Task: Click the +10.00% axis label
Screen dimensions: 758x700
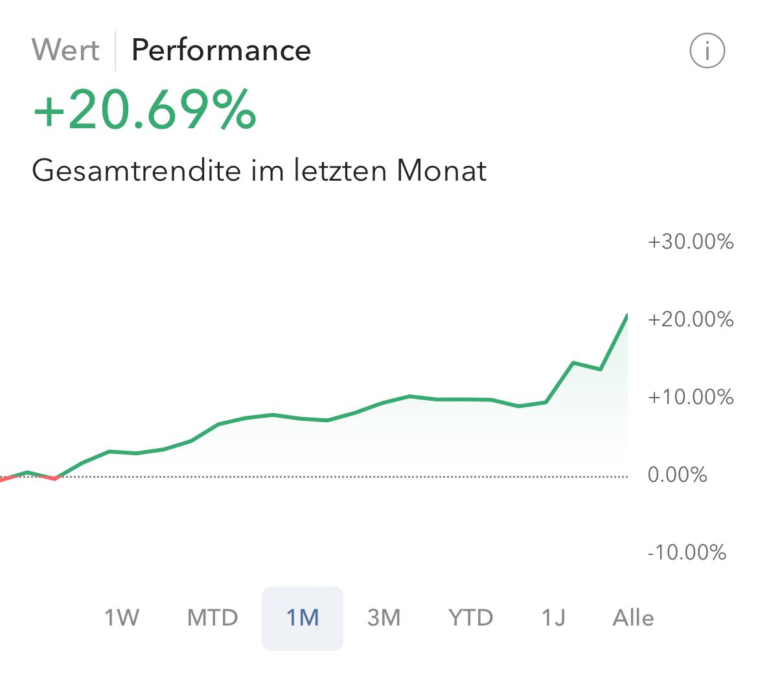Action: click(691, 397)
